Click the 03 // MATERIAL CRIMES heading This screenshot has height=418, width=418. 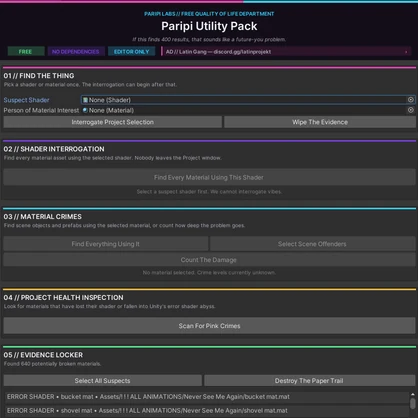43,217
